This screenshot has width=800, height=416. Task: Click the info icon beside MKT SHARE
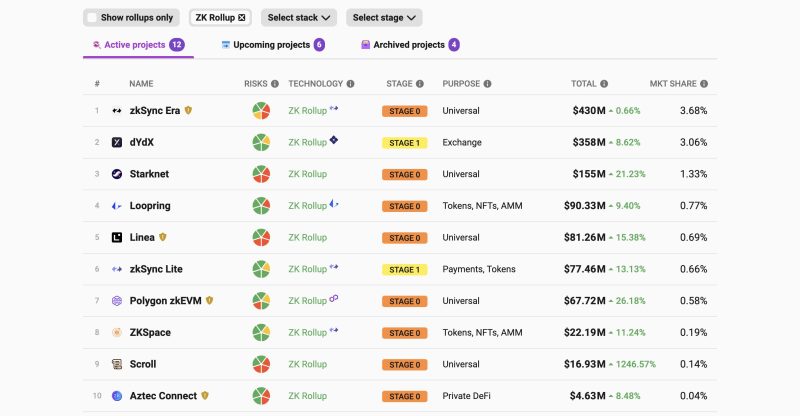(x=704, y=84)
